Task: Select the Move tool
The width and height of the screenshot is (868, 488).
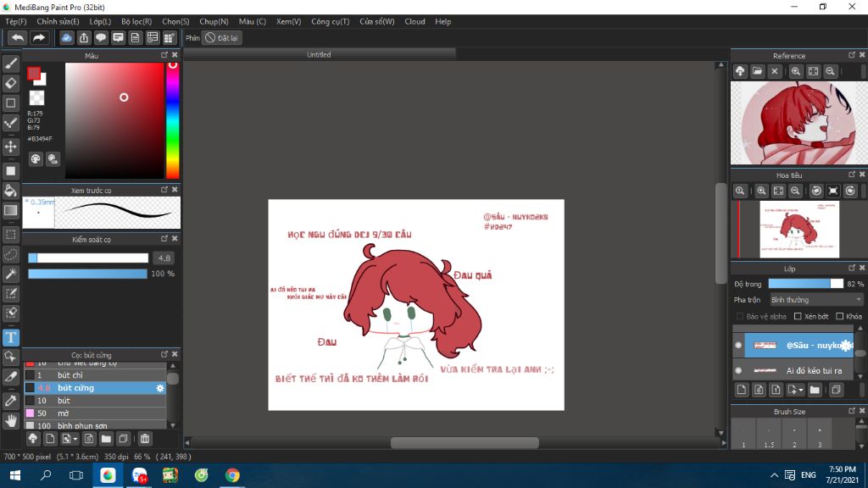Action: click(10, 147)
